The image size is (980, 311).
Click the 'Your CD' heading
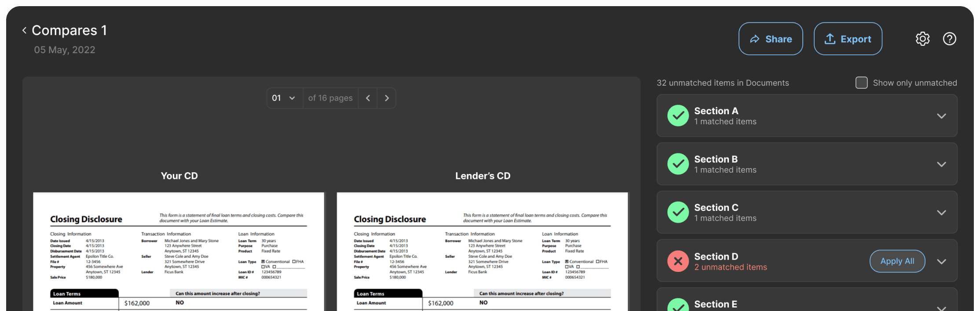(x=179, y=176)
